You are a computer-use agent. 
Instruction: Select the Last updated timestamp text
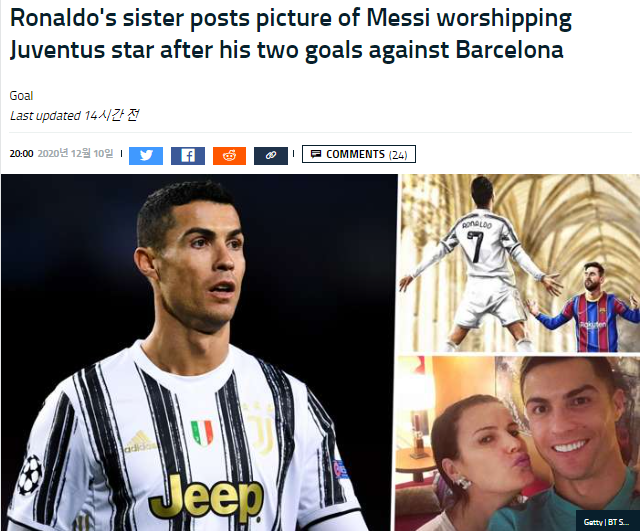(x=74, y=115)
